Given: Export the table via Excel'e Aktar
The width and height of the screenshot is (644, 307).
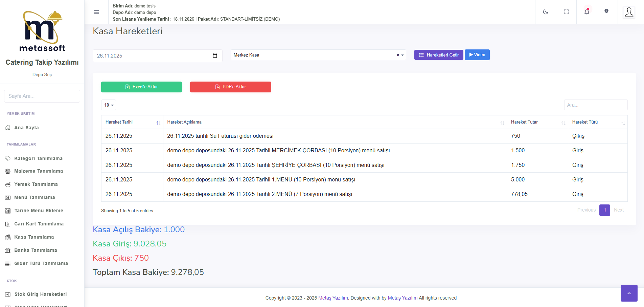Looking at the screenshot, I should 141,87.
